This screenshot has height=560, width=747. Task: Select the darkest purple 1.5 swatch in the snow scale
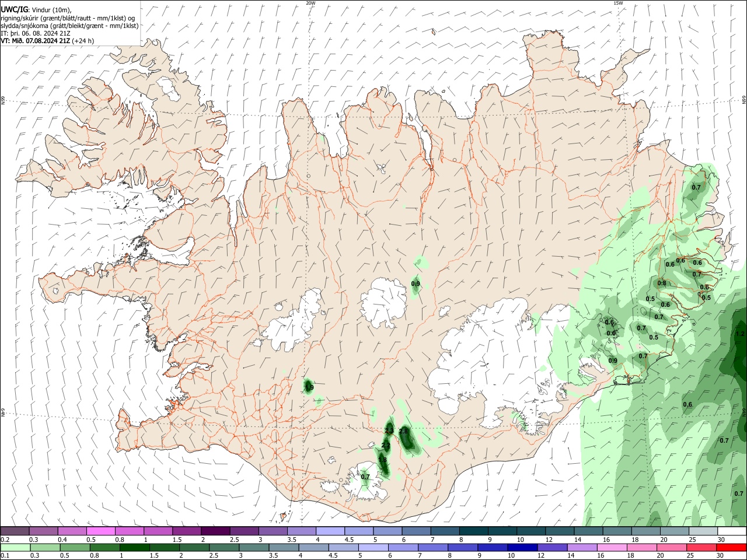[x=215, y=531]
